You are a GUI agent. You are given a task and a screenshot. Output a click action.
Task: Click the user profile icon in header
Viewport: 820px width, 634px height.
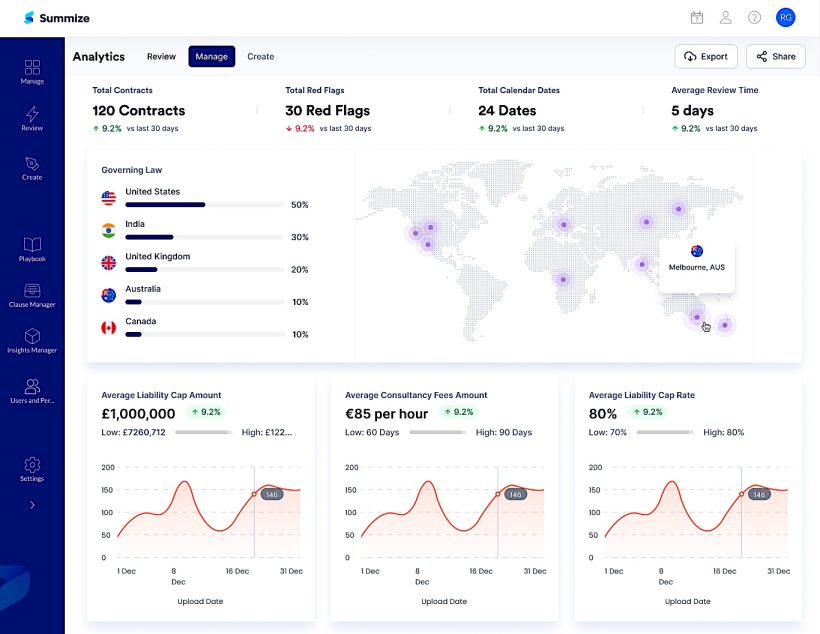(x=726, y=17)
